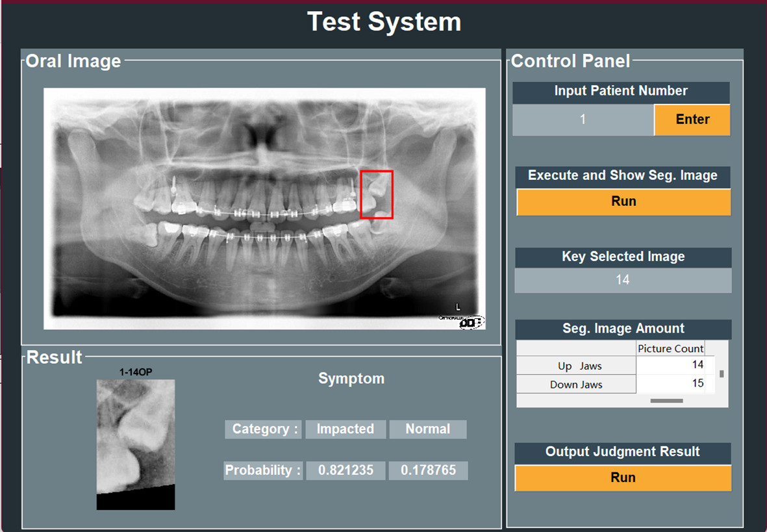The width and height of the screenshot is (767, 532).
Task: Click the 0.178765 probability value
Action: tap(428, 470)
